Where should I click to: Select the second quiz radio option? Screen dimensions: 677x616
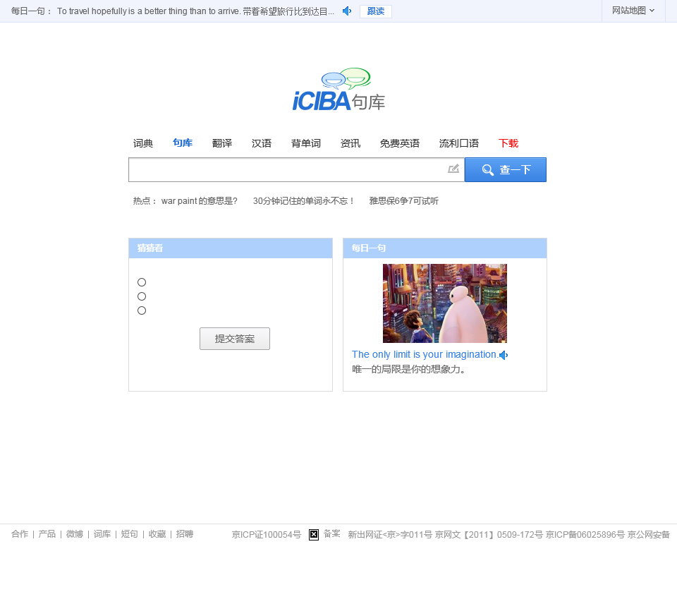point(142,296)
